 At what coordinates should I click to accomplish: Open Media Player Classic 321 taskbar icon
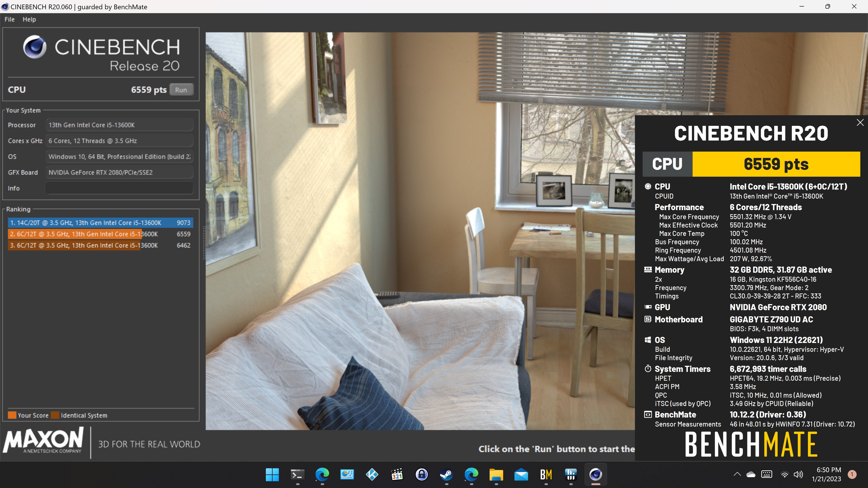397,474
